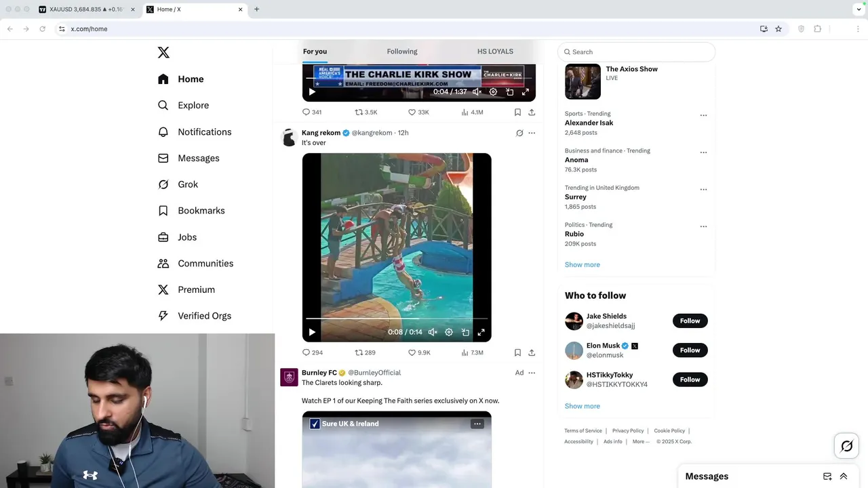The image size is (868, 488).
Task: Unmute the Charlie Kirk Show video
Action: [477, 91]
